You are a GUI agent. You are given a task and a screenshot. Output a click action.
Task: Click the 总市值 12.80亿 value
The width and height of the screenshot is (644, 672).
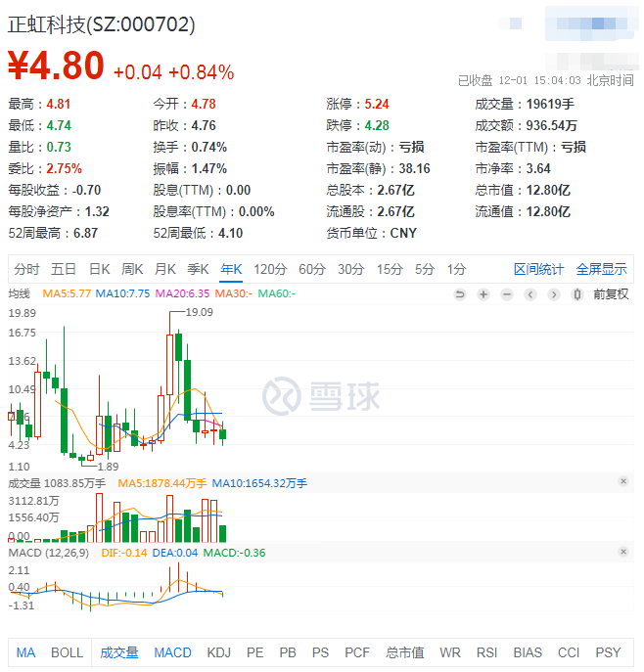coord(549,191)
